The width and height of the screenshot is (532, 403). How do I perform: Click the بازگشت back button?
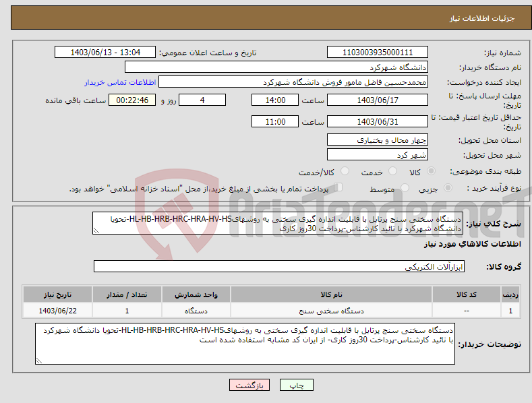(249, 385)
